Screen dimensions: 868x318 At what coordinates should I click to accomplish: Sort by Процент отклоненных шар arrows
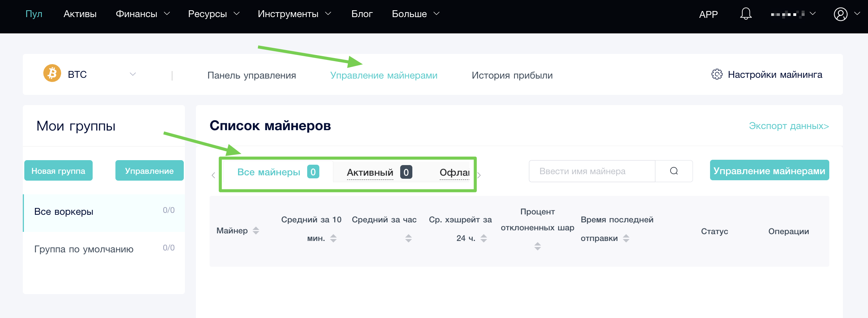(x=538, y=246)
